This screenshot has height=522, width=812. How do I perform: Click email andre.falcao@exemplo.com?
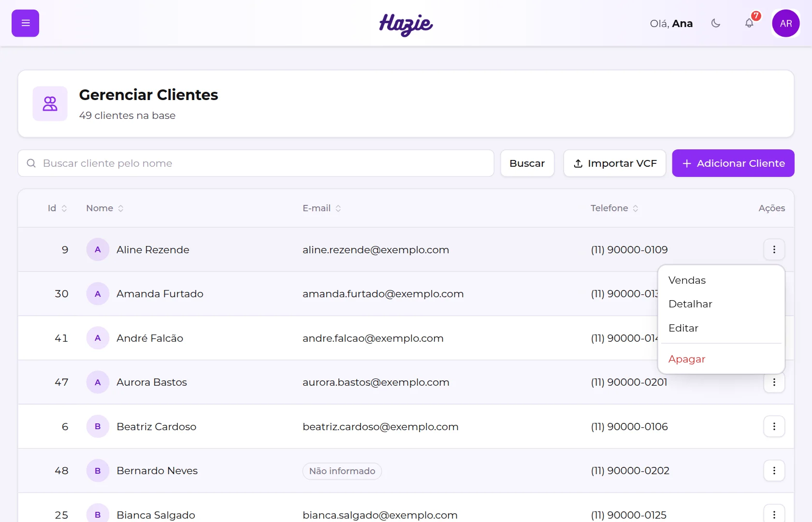point(373,338)
